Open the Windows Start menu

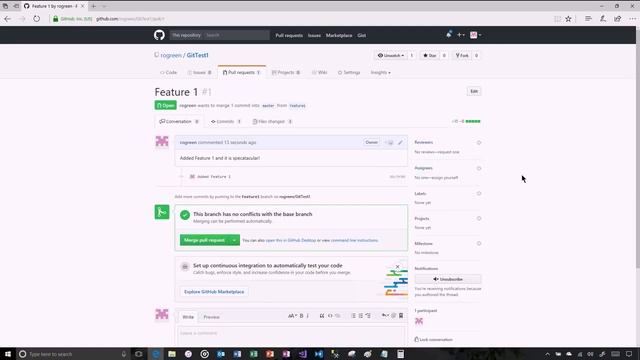(8, 354)
